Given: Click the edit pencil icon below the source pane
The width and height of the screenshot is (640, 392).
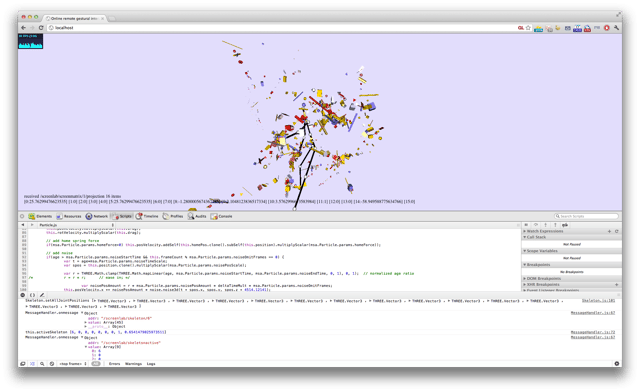Looking at the screenshot, I should pyautogui.click(x=42, y=295).
